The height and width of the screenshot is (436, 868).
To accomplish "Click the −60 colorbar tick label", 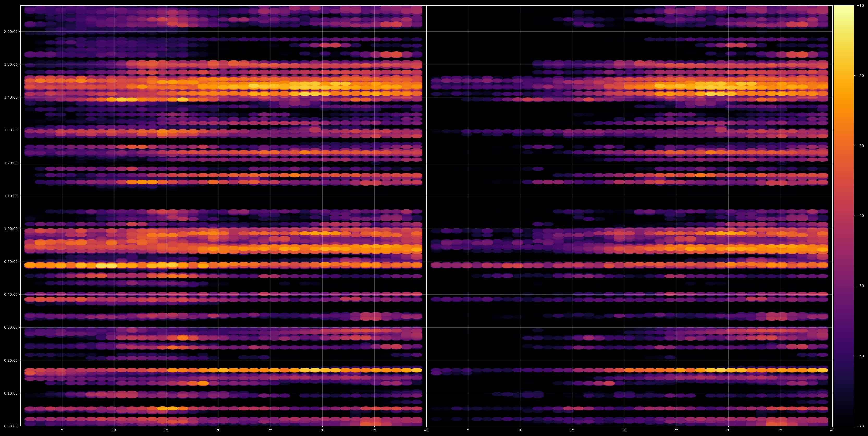I will [x=860, y=356].
